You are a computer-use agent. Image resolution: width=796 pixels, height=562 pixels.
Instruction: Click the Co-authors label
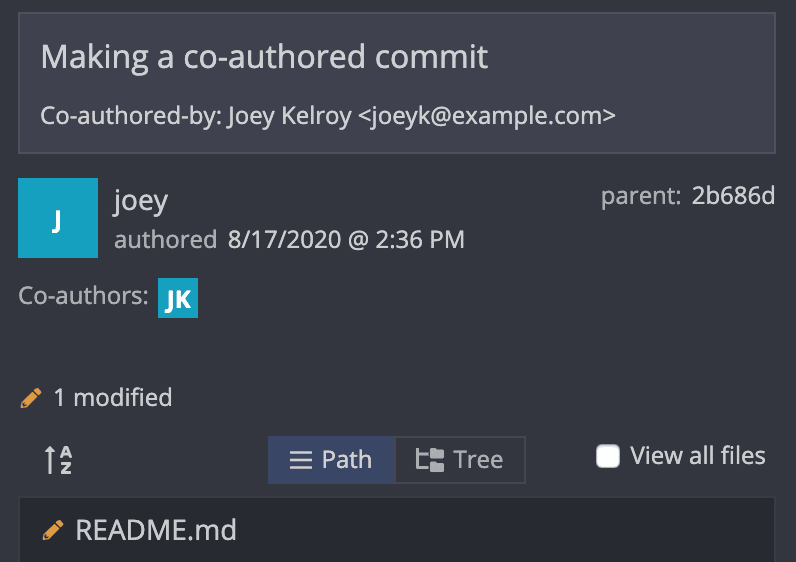tap(83, 295)
